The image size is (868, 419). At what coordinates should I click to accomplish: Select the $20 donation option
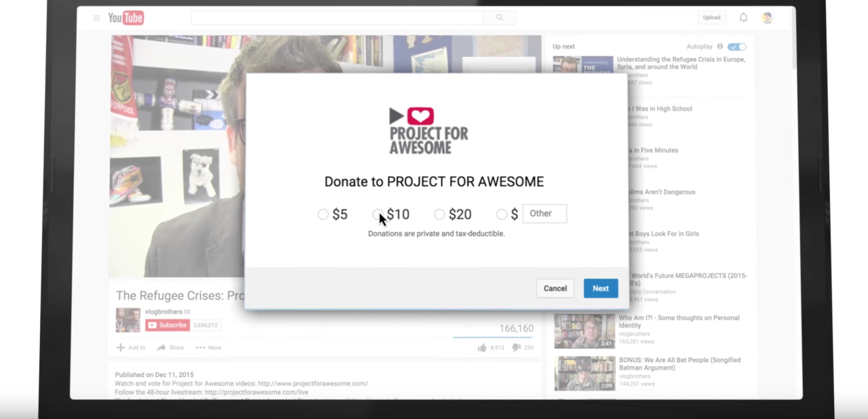click(439, 214)
